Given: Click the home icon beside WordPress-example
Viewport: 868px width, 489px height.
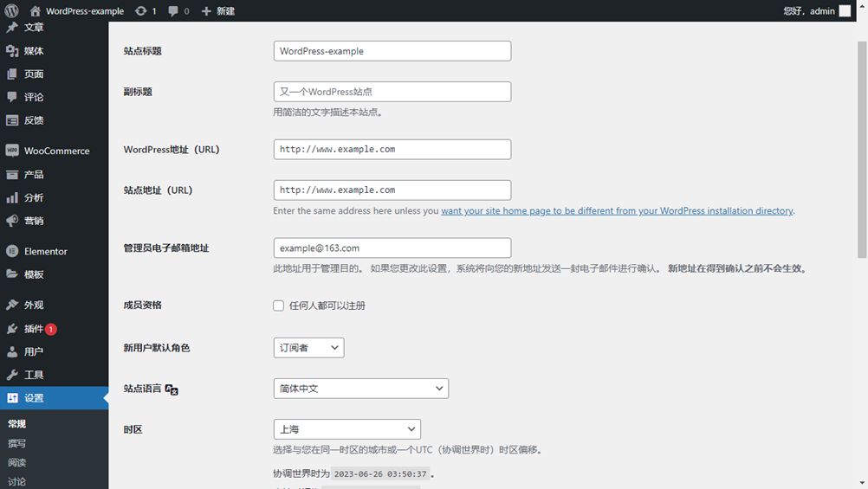Looking at the screenshot, I should tap(36, 10).
